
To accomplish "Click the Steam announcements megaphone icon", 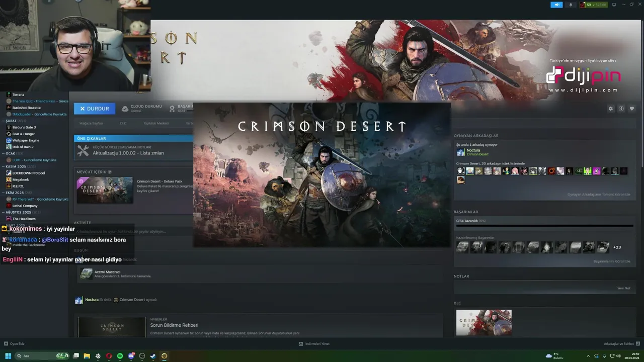I will coord(556,5).
